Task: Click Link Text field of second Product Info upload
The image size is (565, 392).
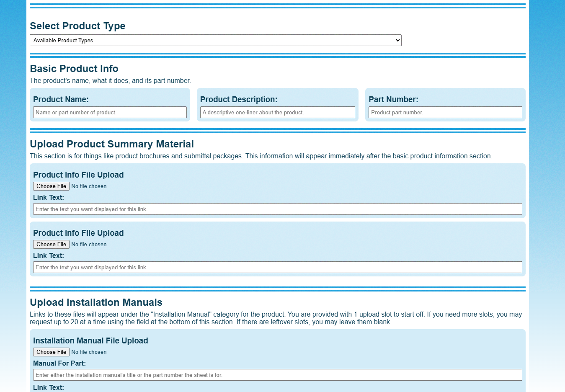Action: point(277,267)
